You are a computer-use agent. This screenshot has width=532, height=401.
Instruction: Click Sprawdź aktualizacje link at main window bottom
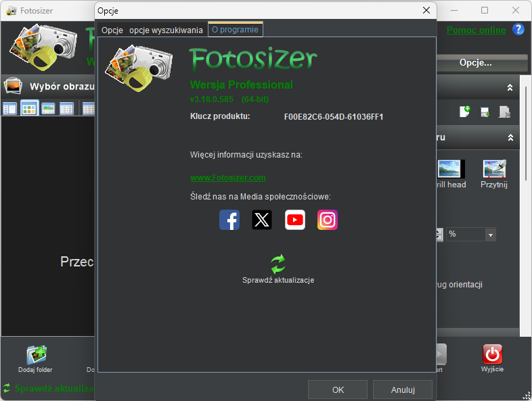pyautogui.click(x=54, y=388)
